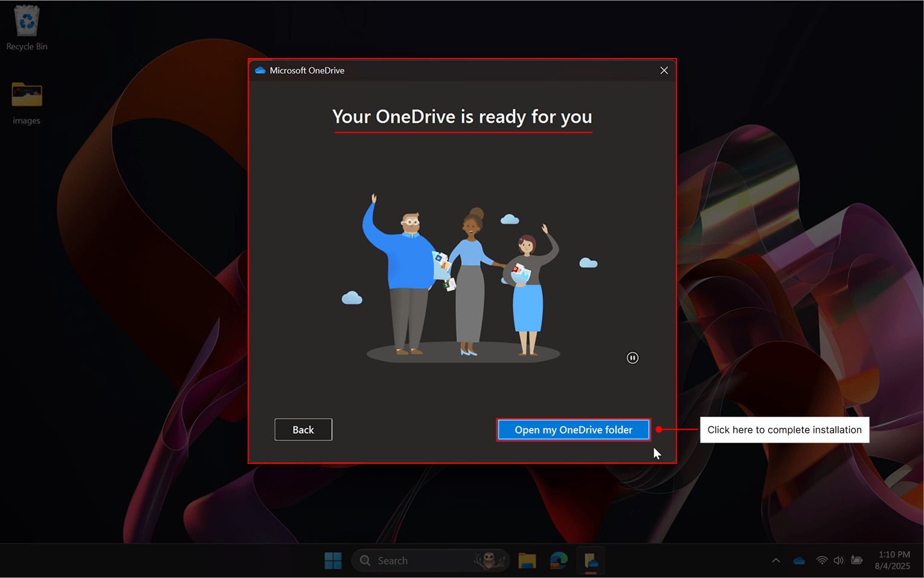Open the Windows Start menu
This screenshot has width=924, height=578.
[333, 560]
